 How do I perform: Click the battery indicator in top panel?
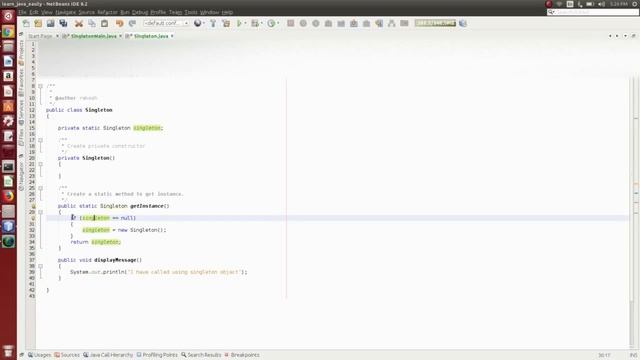click(x=590, y=4)
